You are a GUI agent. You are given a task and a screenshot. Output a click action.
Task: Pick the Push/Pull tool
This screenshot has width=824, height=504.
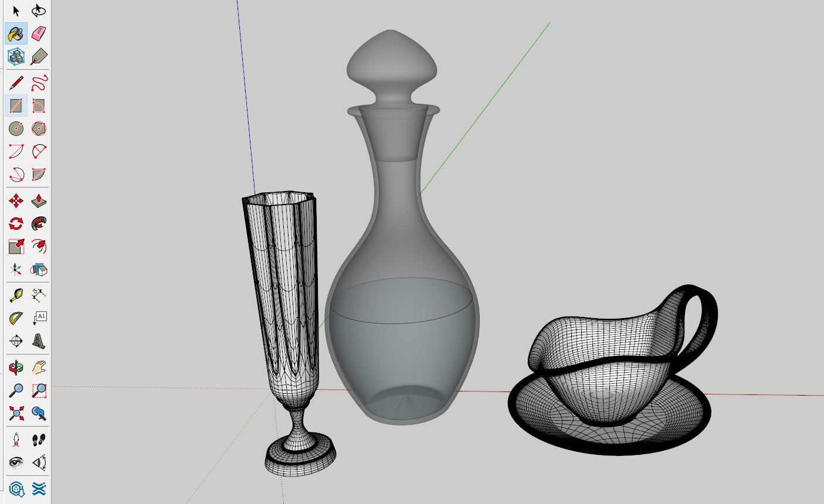click(39, 202)
